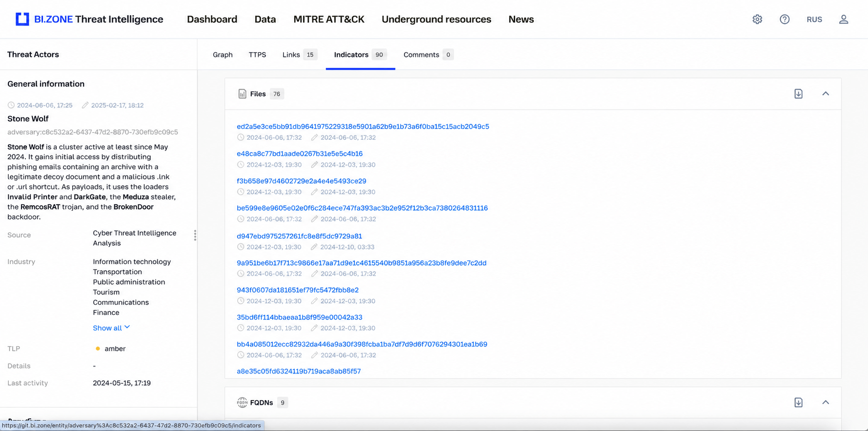
Task: Download the FQDNs indicators list
Action: pos(798,402)
